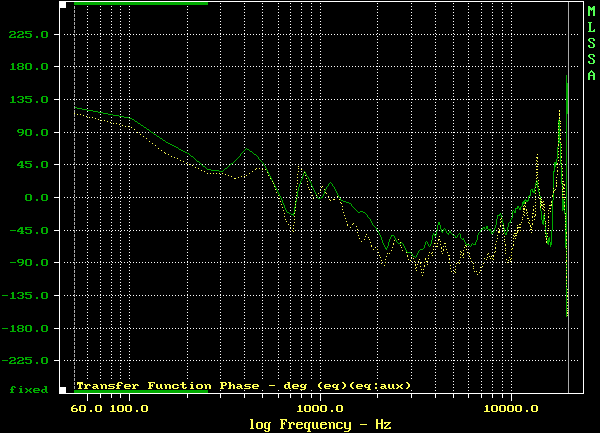Image resolution: width=600 pixels, height=433 pixels.
Task: Click the Transfer Function Phase title text
Action: [x=243, y=385]
